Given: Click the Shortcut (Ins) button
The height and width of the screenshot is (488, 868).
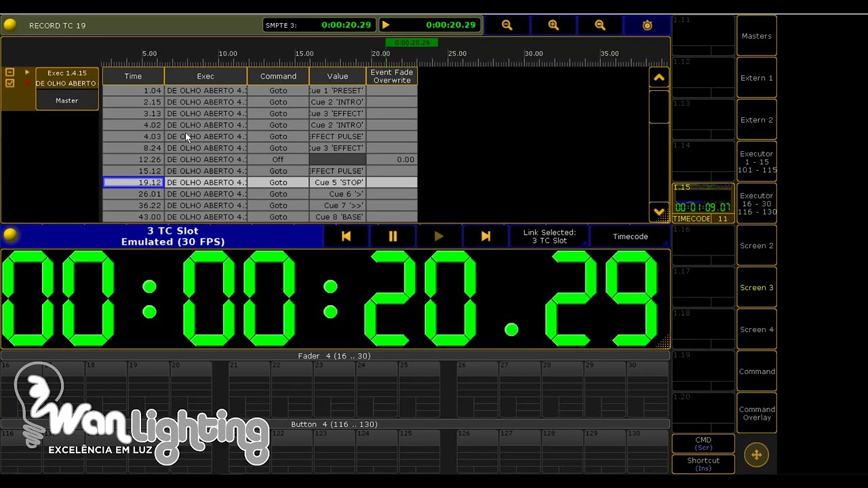Looking at the screenshot, I should coord(703,464).
